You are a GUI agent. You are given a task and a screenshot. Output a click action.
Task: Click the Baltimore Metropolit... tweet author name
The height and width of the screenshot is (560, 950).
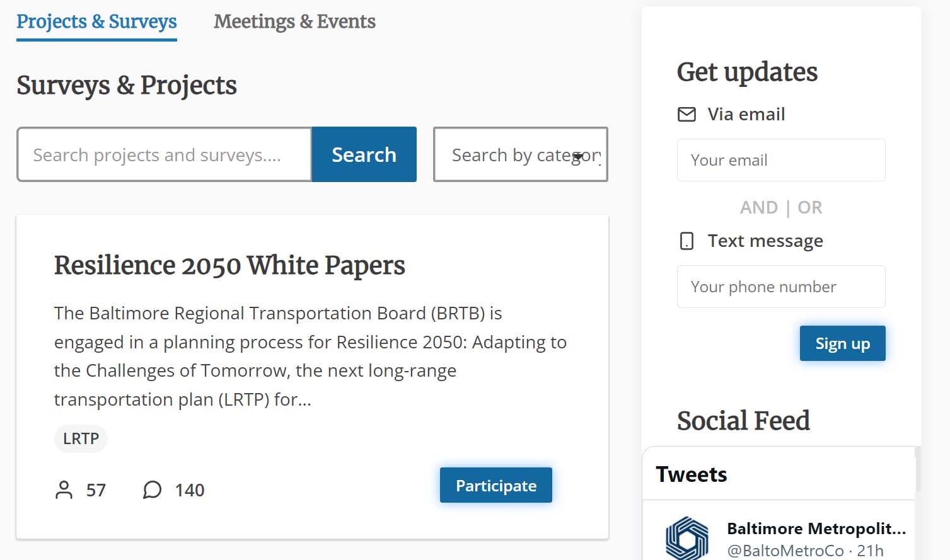coord(816,529)
